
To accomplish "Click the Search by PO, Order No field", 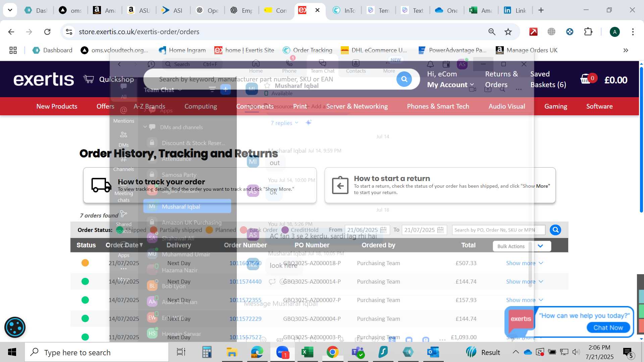I will pyautogui.click(x=498, y=230).
